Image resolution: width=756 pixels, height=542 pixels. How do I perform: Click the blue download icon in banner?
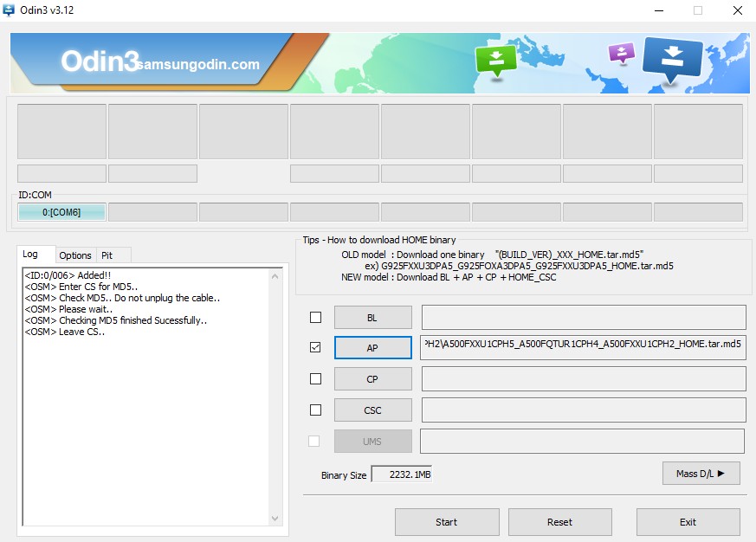point(672,59)
